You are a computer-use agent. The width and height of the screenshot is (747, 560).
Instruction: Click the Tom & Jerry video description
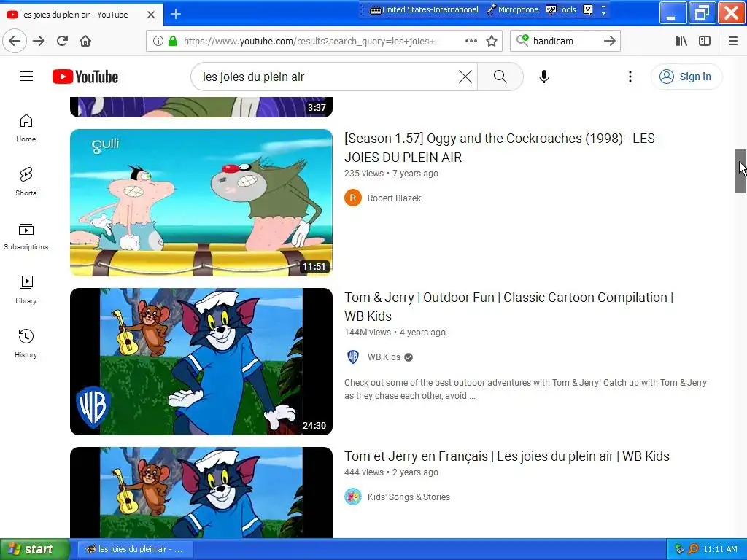click(525, 389)
